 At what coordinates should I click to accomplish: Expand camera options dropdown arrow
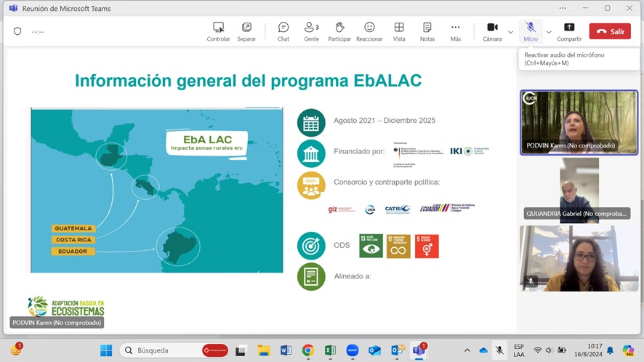510,31
